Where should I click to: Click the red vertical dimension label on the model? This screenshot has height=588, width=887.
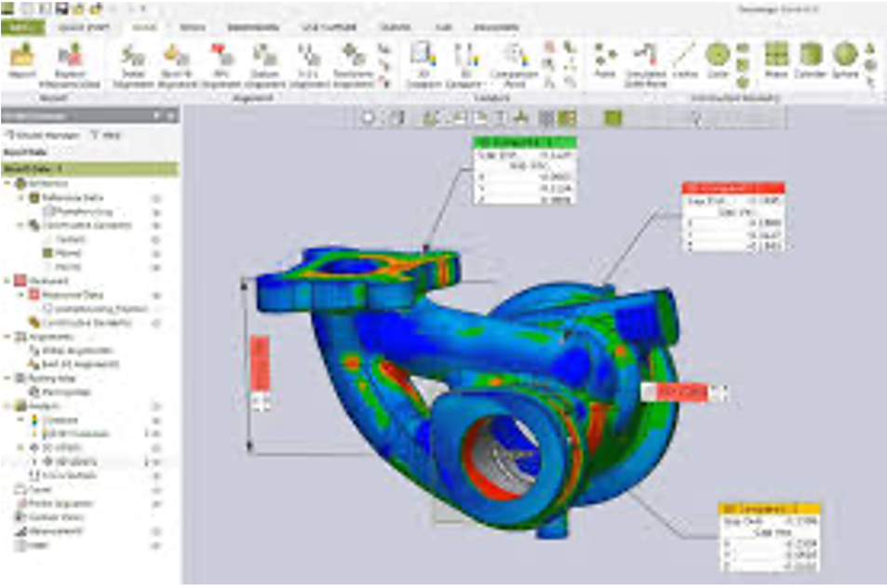point(260,365)
